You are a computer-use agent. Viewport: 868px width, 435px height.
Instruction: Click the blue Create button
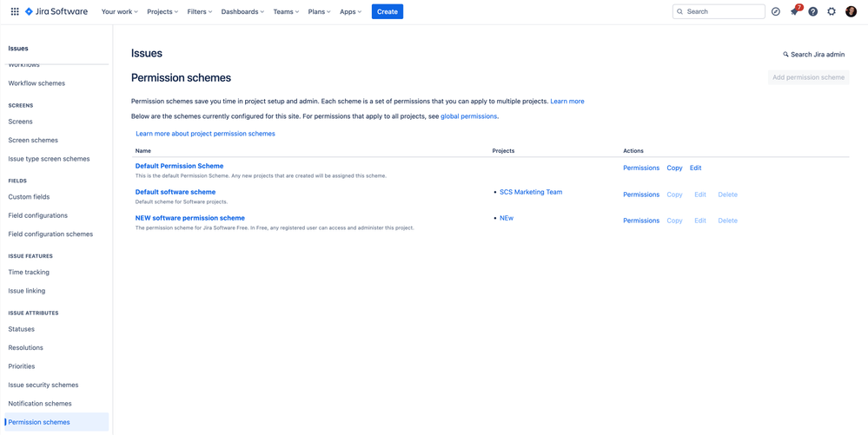tap(388, 11)
